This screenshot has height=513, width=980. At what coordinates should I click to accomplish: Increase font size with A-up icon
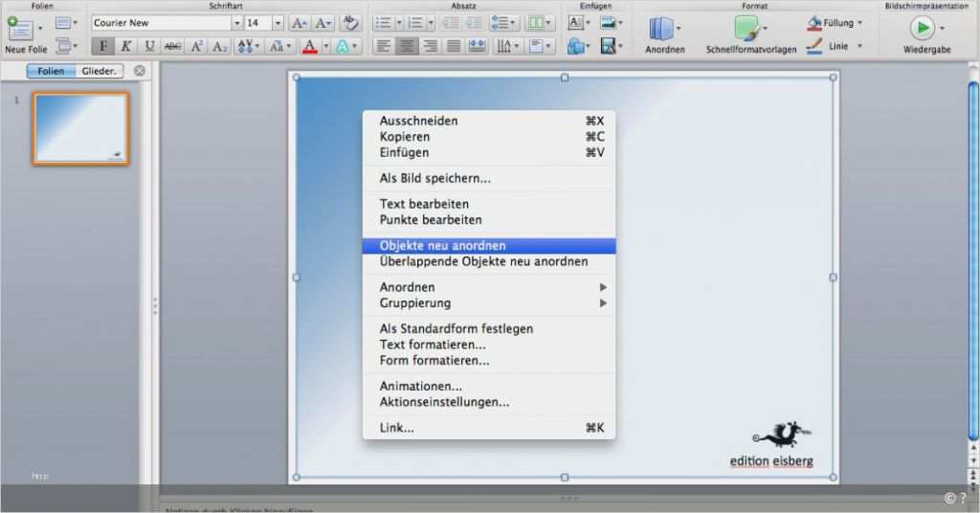coord(300,23)
